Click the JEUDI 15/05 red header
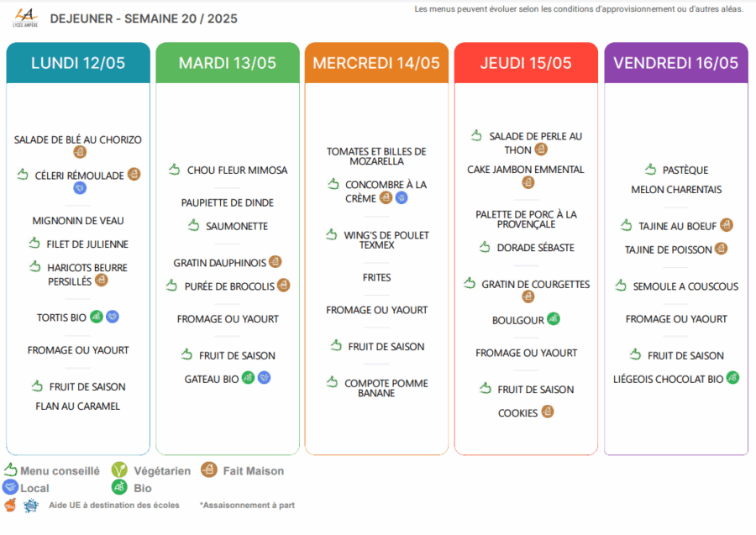The width and height of the screenshot is (756, 535). coord(526,63)
